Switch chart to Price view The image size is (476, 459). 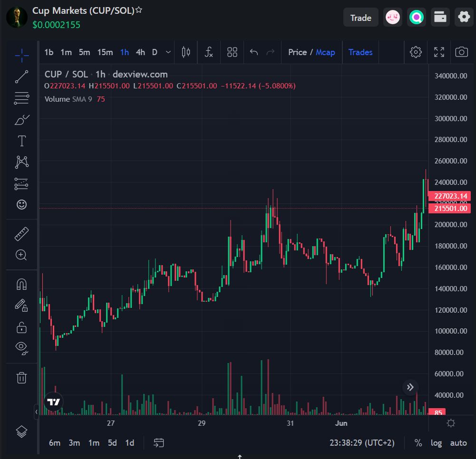297,52
